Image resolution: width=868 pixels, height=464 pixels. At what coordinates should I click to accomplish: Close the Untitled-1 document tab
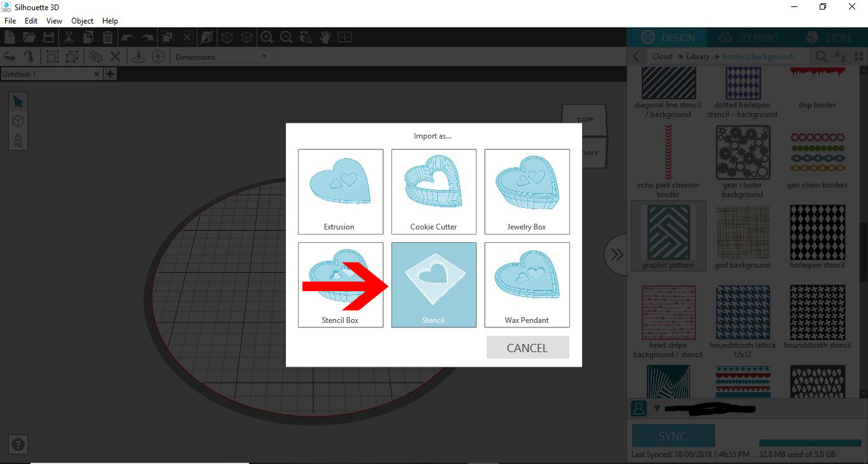tap(97, 74)
